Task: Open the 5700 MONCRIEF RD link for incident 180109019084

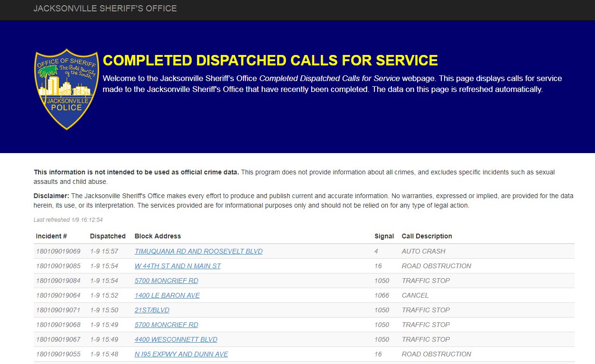Action: pos(166,281)
